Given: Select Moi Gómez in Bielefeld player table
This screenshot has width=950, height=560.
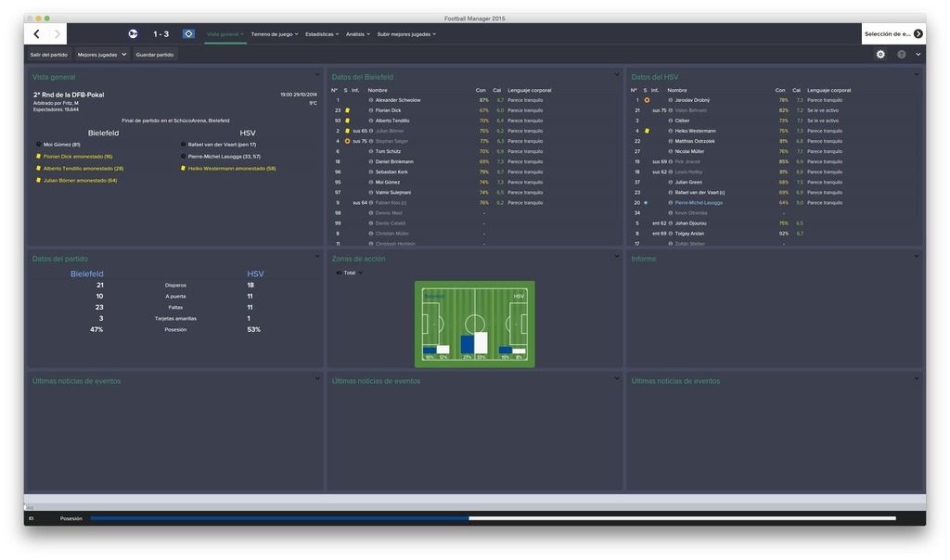Looking at the screenshot, I should pyautogui.click(x=388, y=183).
